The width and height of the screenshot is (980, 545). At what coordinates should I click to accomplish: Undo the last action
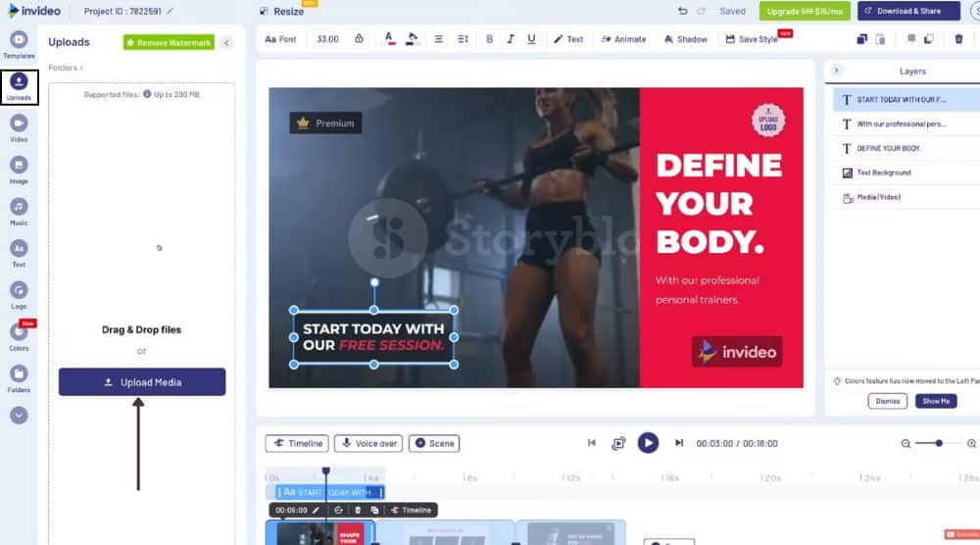[x=682, y=11]
